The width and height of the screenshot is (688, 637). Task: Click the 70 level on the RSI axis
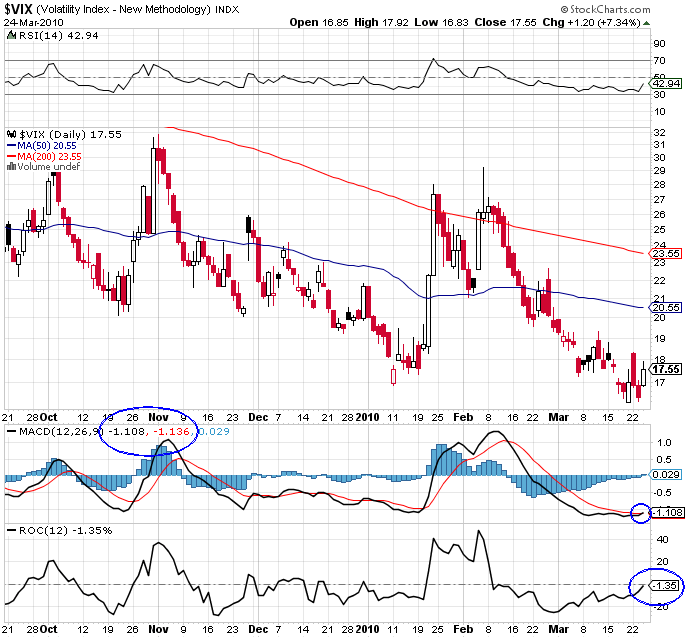click(x=659, y=61)
